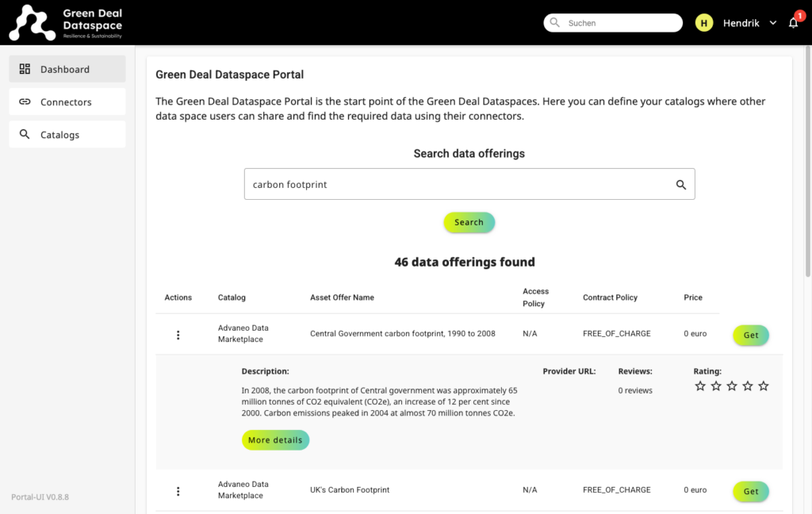This screenshot has width=812, height=514.
Task: Open actions menu for Central Government offering
Action: [178, 335]
